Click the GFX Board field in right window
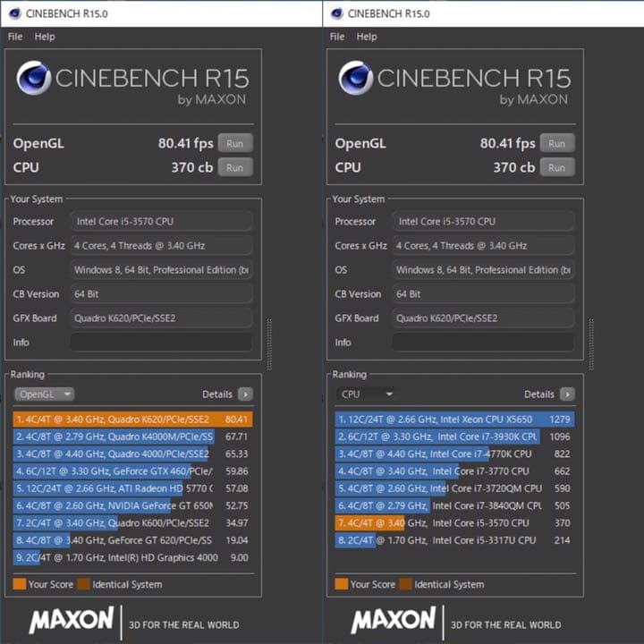 tap(483, 318)
